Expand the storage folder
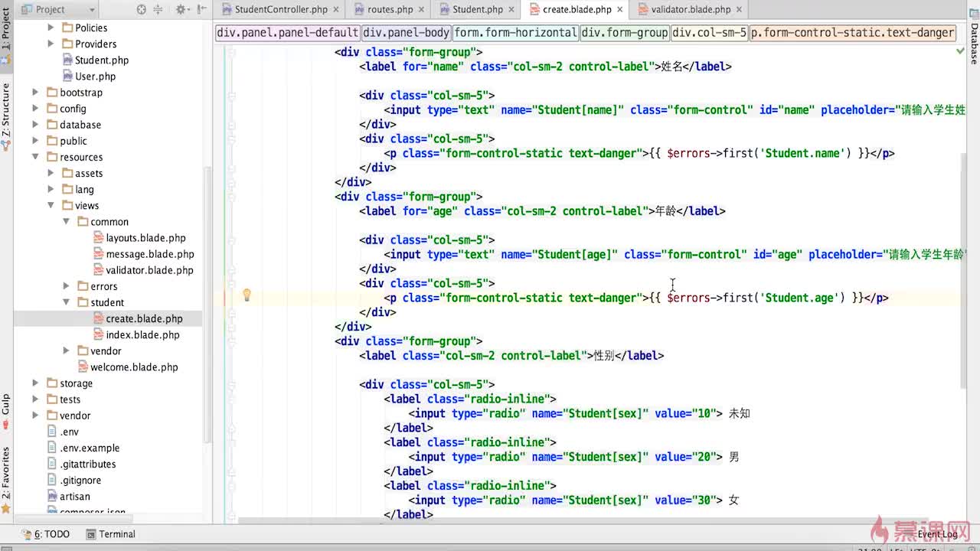 tap(35, 383)
